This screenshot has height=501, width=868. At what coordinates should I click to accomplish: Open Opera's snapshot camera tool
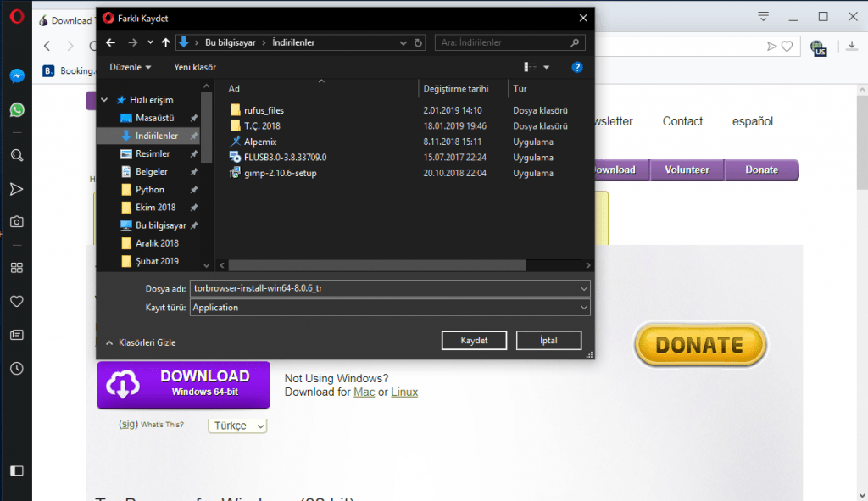pos(16,221)
